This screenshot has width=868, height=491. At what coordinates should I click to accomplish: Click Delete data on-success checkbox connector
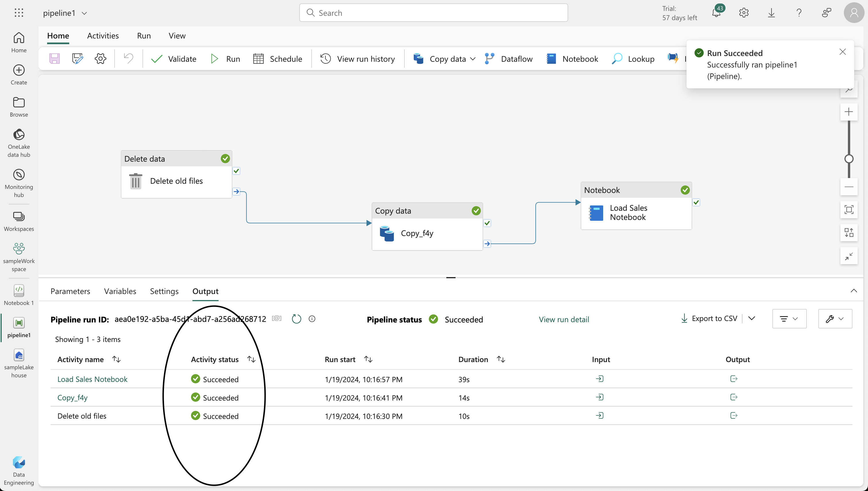click(236, 171)
